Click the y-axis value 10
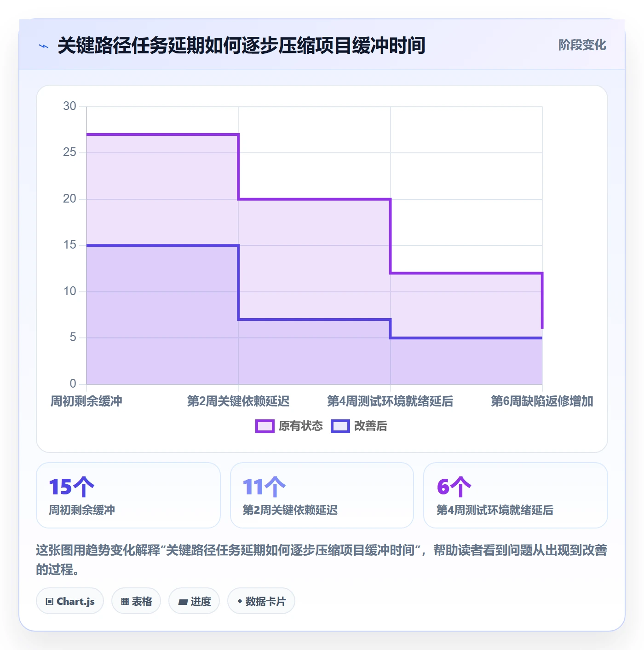Image resolution: width=644 pixels, height=650 pixels. click(69, 291)
